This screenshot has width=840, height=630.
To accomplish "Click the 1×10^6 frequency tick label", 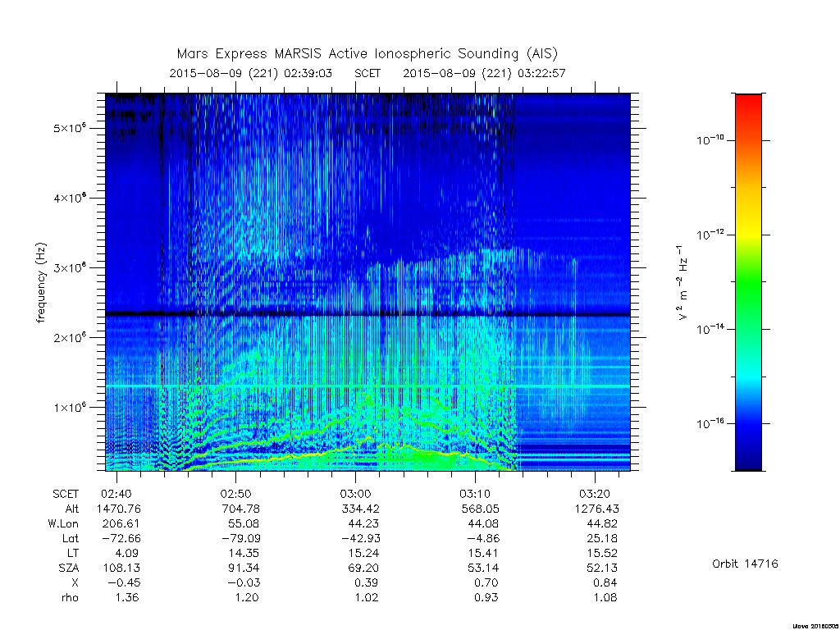I will (x=69, y=407).
